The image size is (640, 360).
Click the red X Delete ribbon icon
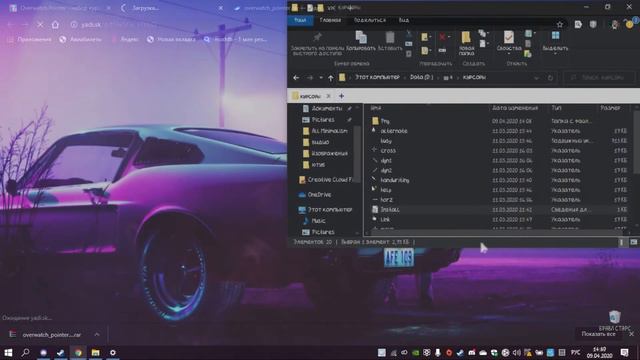[x=442, y=37]
